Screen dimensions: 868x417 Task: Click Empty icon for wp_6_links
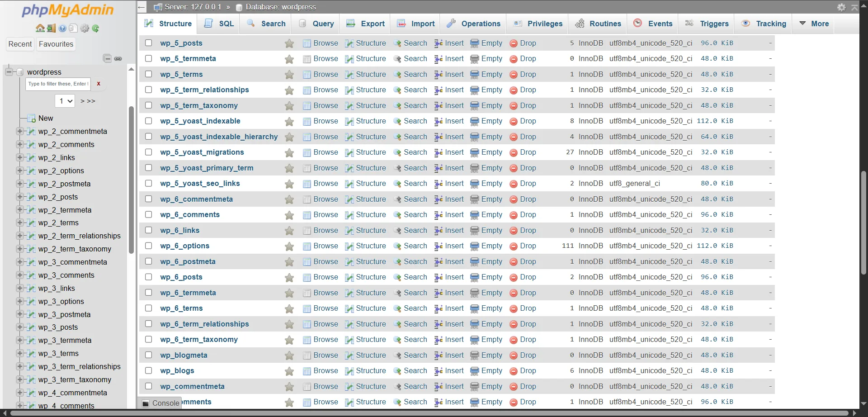click(x=475, y=231)
